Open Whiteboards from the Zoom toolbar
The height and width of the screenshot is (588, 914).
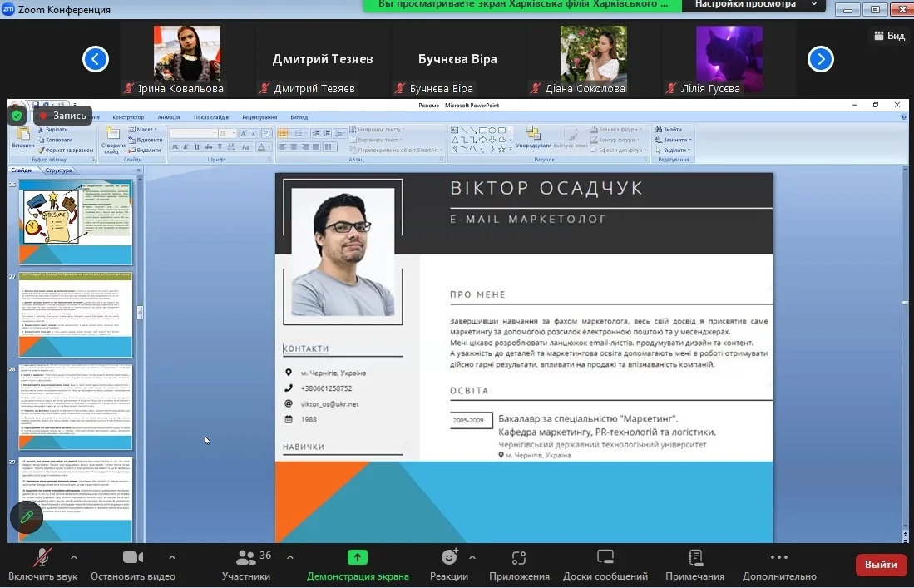605,557
